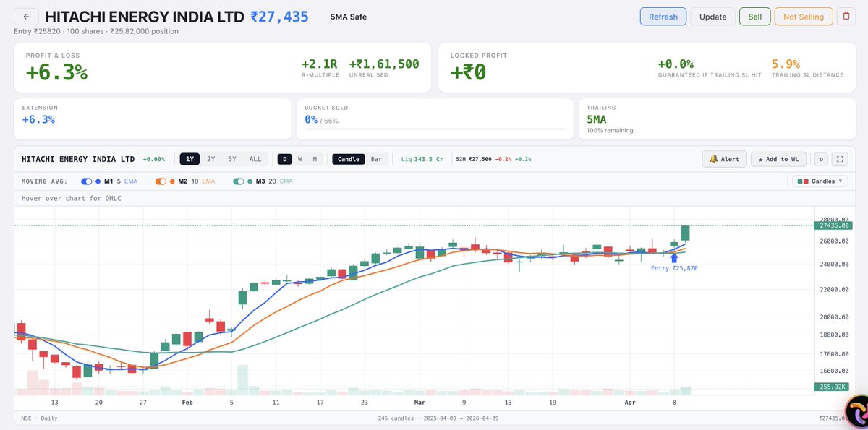Screen dimensions: 868x430
Task: Add stock to watchlist (Add to WL)
Action: pos(779,159)
